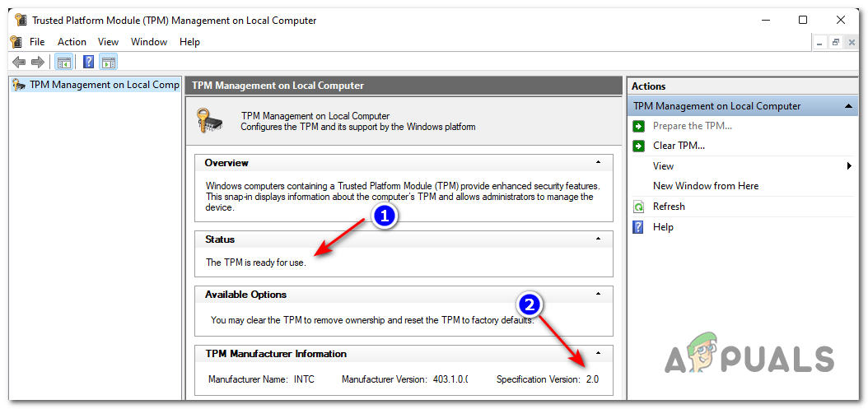Restore the inner MDI child window

tap(835, 42)
